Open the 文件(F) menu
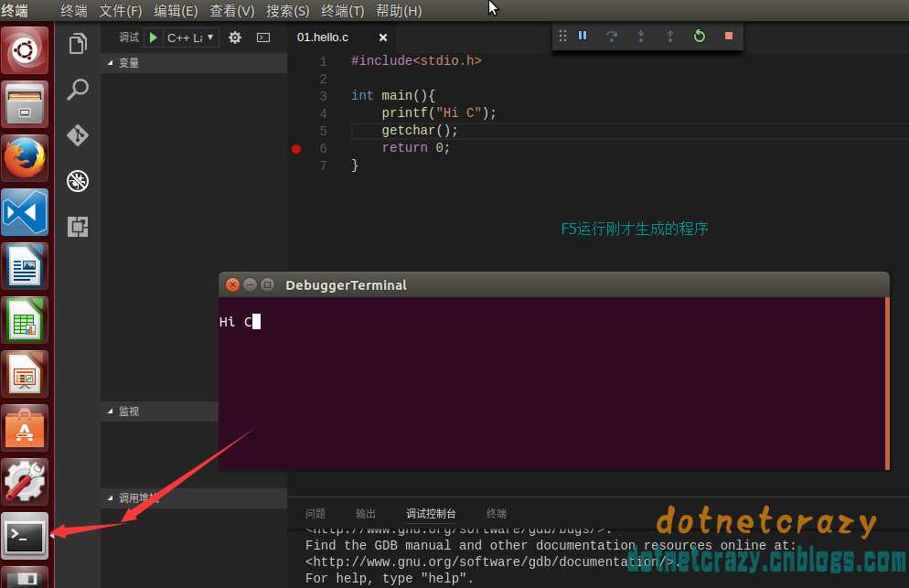This screenshot has width=909, height=588. click(x=121, y=10)
